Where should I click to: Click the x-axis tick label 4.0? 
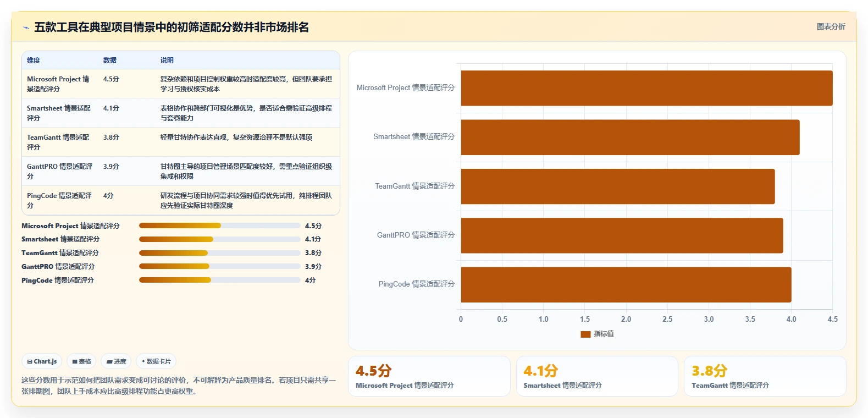[791, 319]
